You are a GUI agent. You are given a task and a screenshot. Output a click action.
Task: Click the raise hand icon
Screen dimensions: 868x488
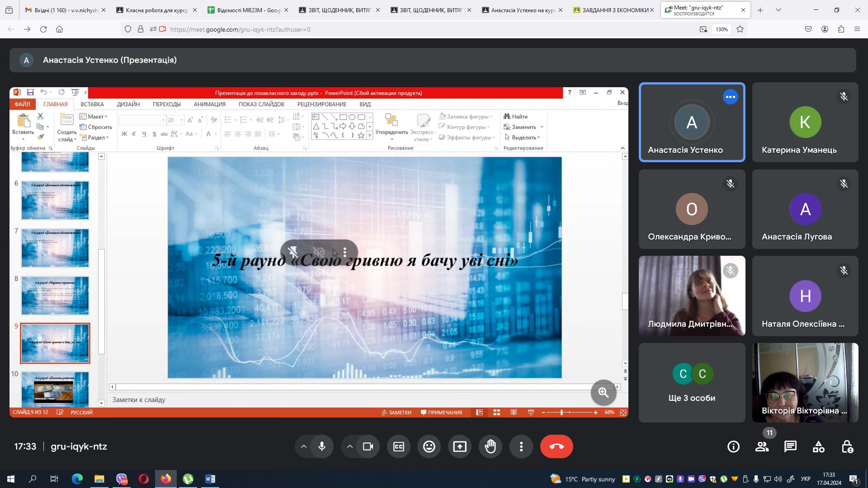pos(491,446)
